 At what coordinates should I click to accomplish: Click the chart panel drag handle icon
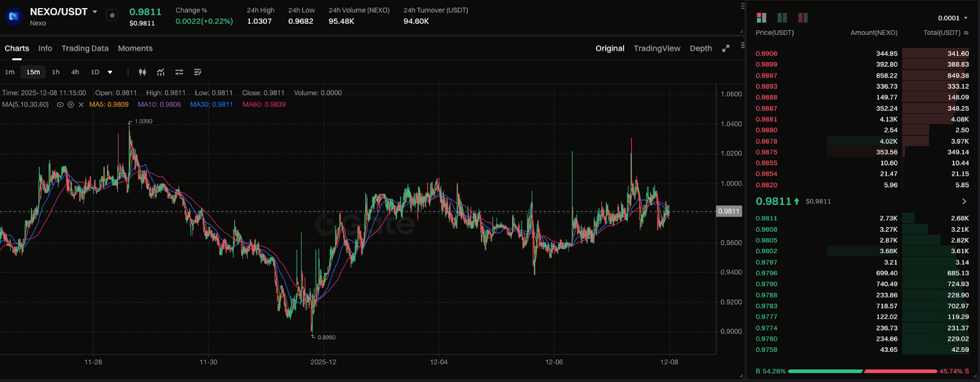coord(742,45)
